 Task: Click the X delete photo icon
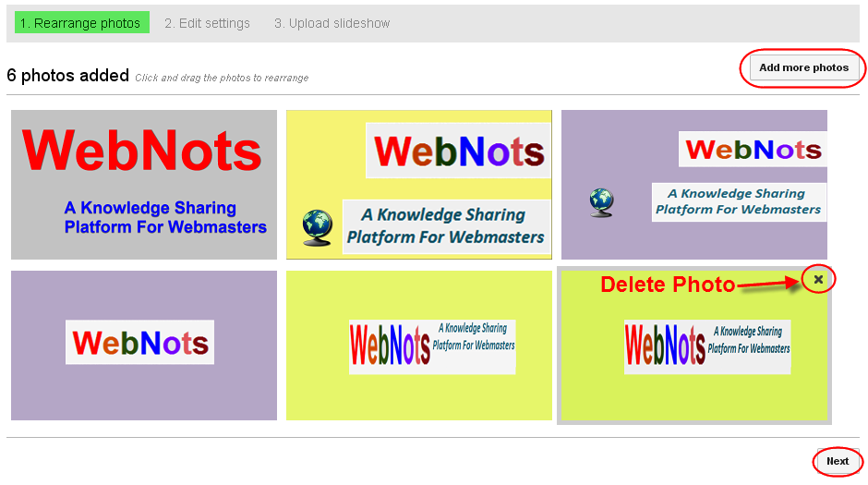pyautogui.click(x=818, y=279)
